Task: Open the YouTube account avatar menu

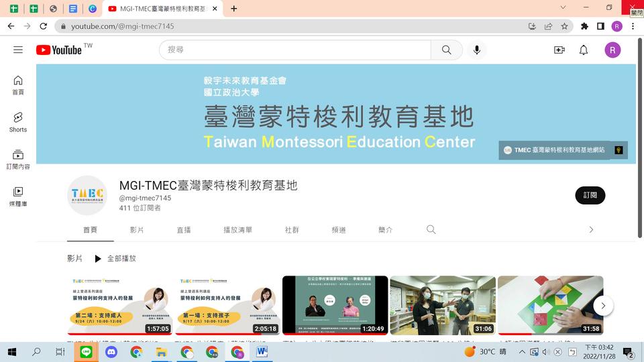Action: [x=612, y=50]
